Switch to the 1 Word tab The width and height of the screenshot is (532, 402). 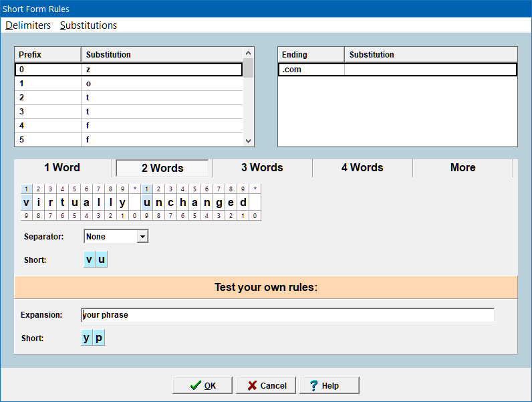pos(62,168)
